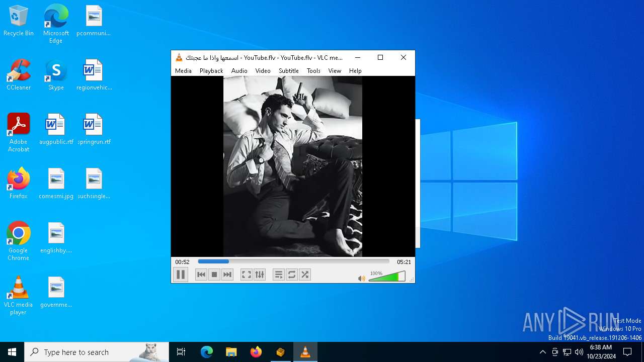Show extended settings in VLC
This screenshot has height=362, width=644.
pyautogui.click(x=260, y=275)
